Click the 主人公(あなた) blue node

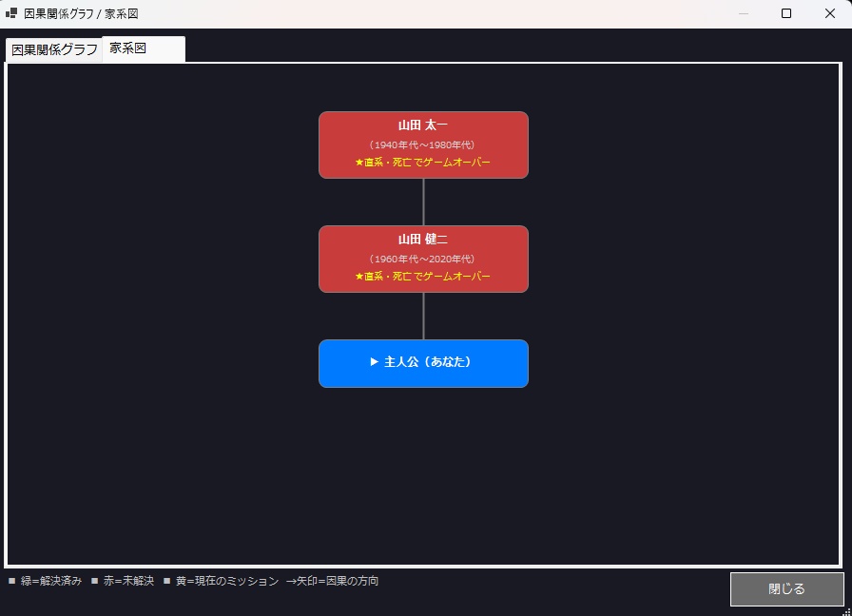tap(423, 363)
